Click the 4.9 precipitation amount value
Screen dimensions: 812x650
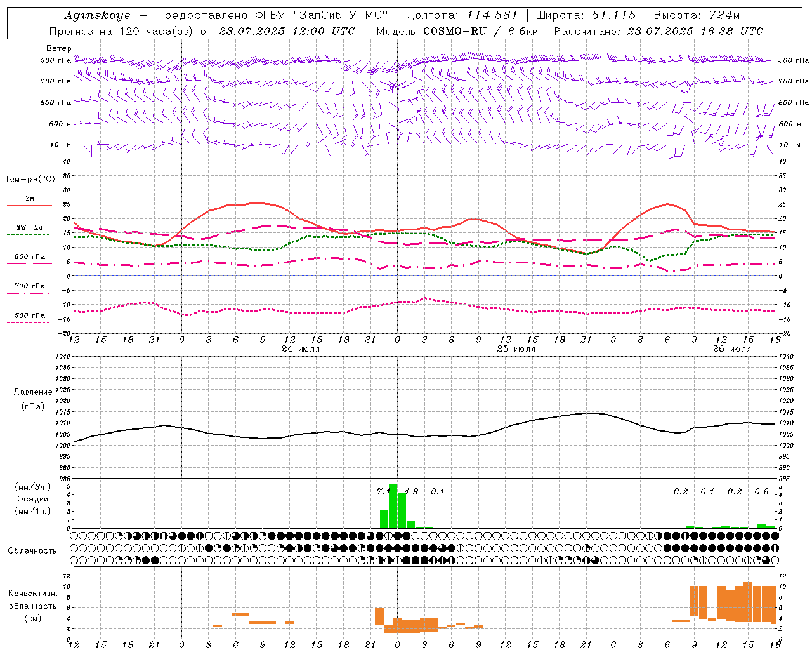(x=411, y=491)
